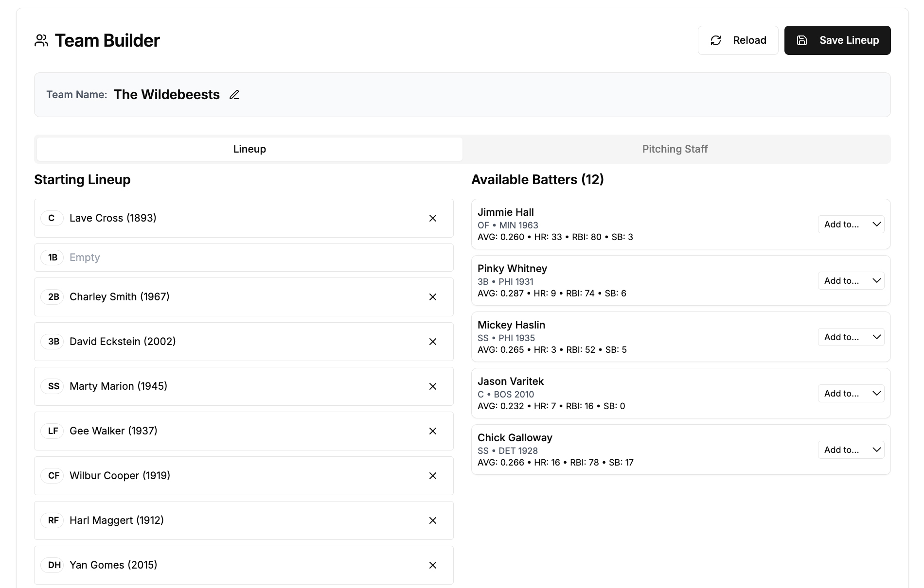Open Add to dropdown for Chick Galloway

coord(851,450)
